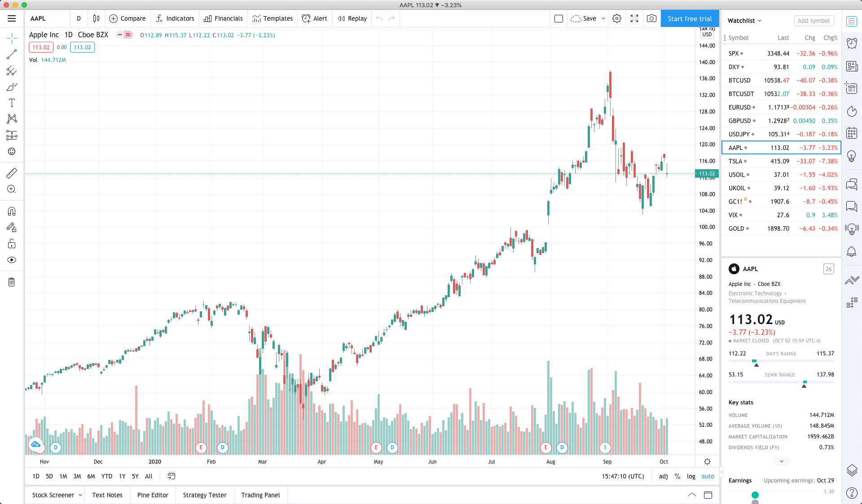Take a chart snapshot with camera icon
This screenshot has height=504, width=862.
651,18
